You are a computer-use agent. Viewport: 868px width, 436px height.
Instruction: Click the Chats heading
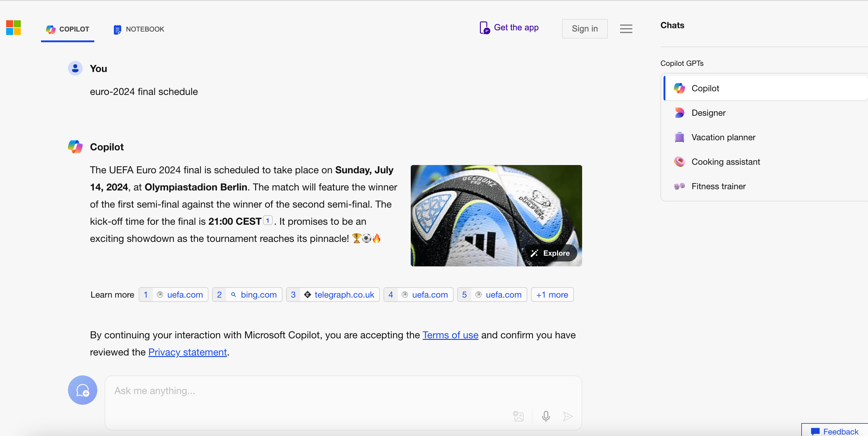pos(672,25)
